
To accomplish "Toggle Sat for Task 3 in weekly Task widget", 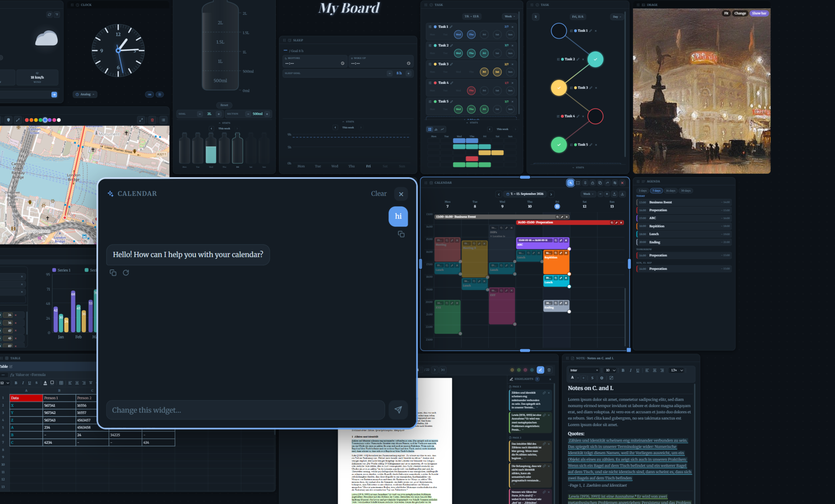I will pos(497,72).
